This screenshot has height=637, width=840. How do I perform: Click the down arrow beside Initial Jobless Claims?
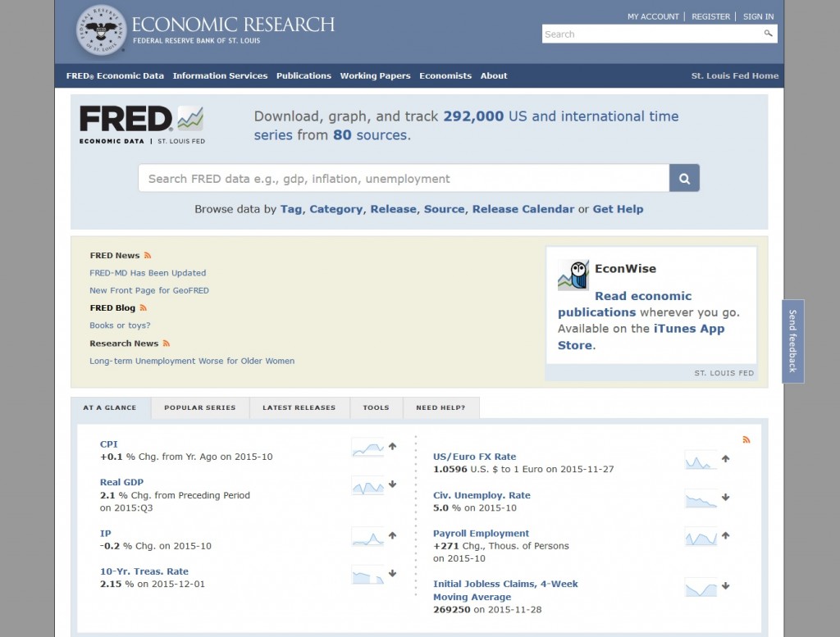[726, 585]
